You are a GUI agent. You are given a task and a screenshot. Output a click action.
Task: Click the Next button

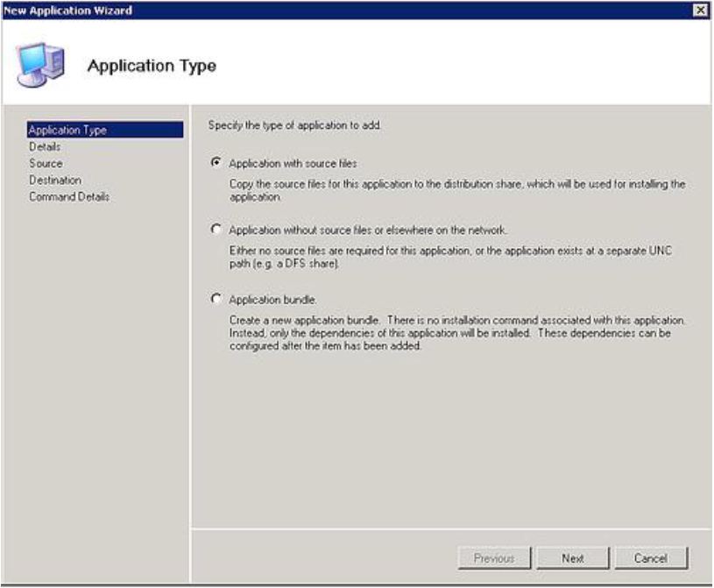click(572, 558)
